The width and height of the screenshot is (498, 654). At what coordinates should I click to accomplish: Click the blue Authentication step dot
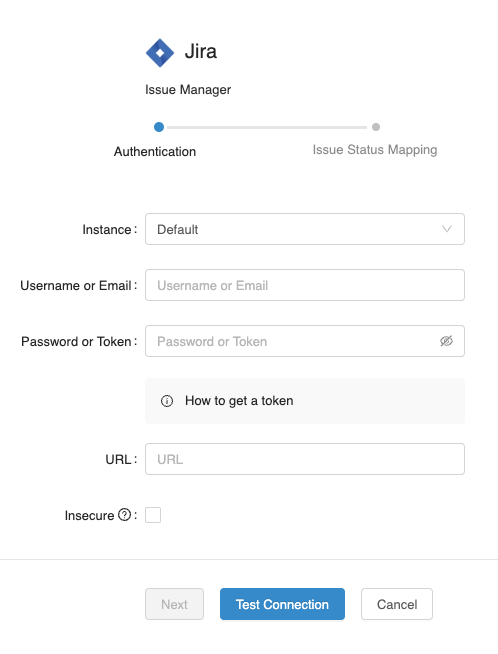[x=159, y=127]
